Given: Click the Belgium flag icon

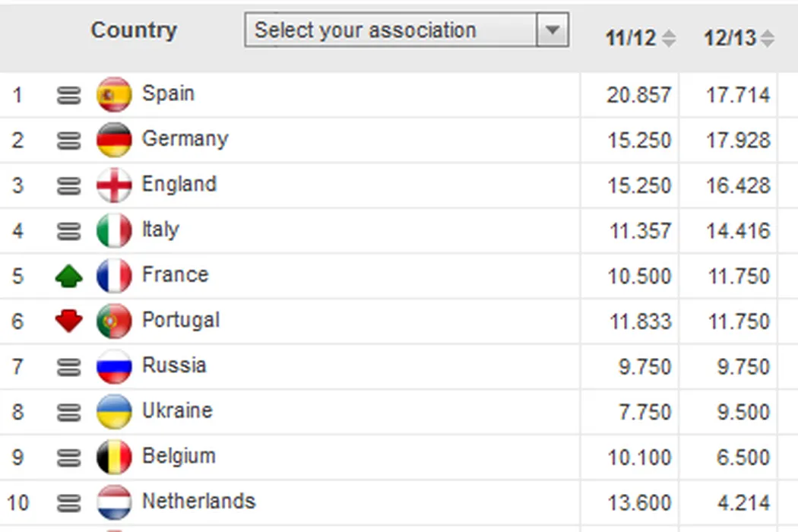Looking at the screenshot, I should click(x=114, y=458).
